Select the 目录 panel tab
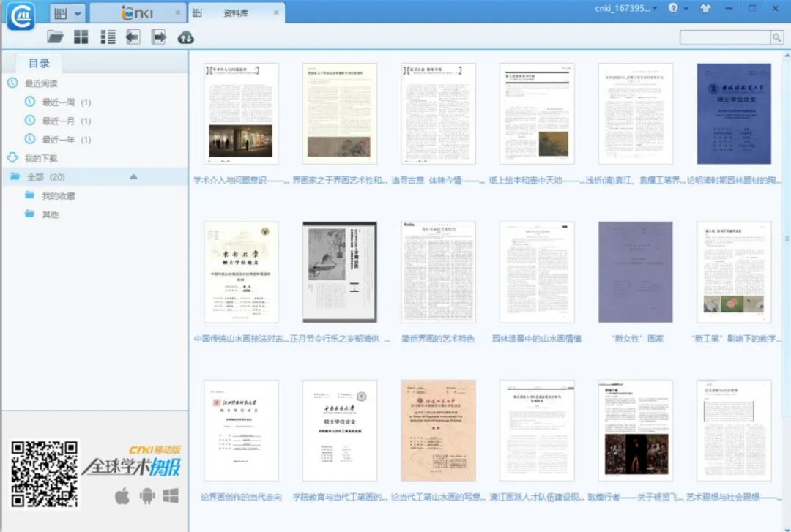Image resolution: width=791 pixels, height=532 pixels. pos(40,63)
